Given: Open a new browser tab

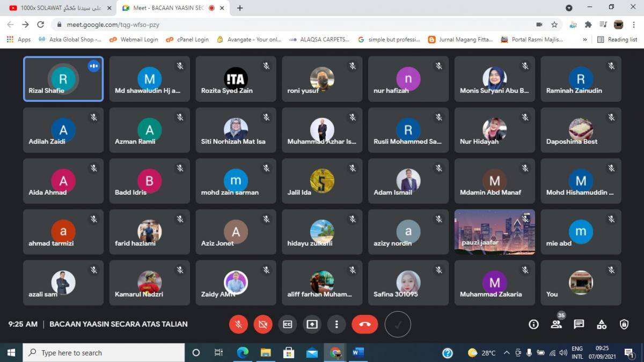Looking at the screenshot, I should (240, 8).
